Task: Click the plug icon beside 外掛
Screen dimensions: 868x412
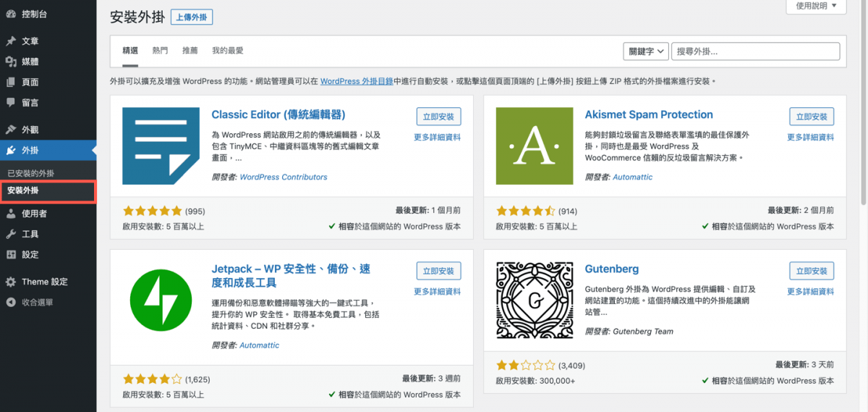Action: pyautogui.click(x=11, y=151)
